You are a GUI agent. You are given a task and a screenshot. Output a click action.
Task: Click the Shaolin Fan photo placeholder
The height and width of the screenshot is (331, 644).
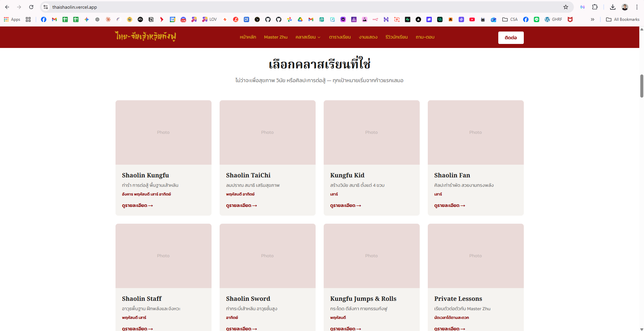click(475, 132)
